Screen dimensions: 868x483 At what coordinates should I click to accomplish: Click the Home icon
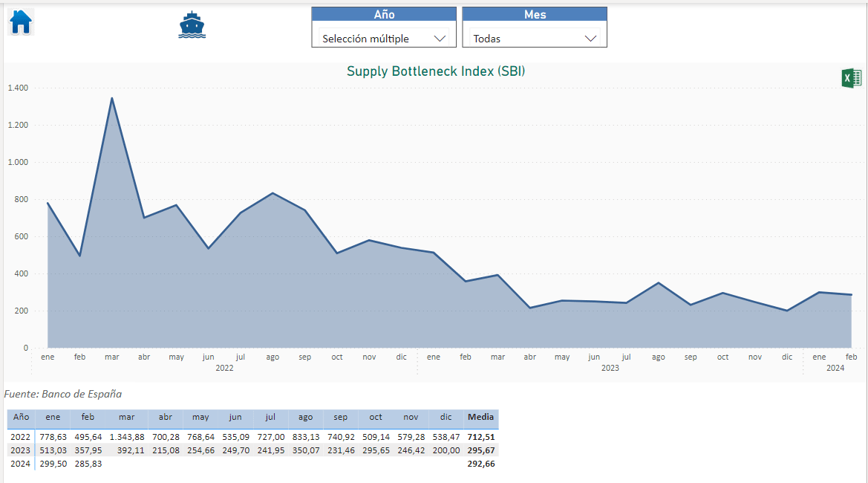pyautogui.click(x=21, y=22)
